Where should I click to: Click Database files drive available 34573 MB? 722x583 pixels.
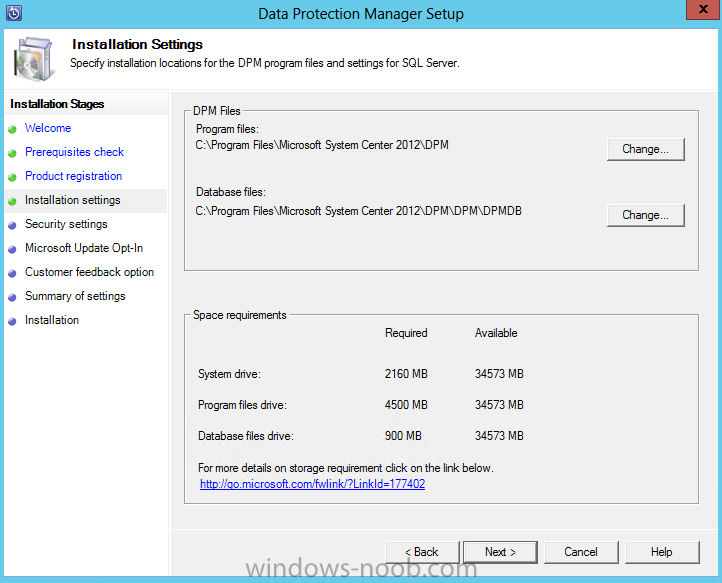499,436
